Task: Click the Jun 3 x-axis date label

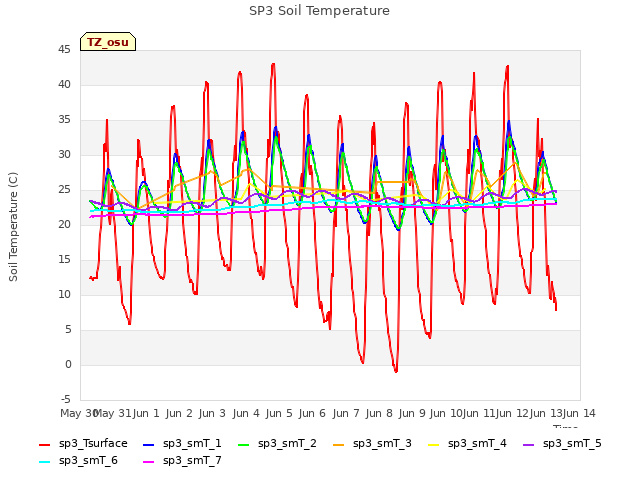Action: 212,413
